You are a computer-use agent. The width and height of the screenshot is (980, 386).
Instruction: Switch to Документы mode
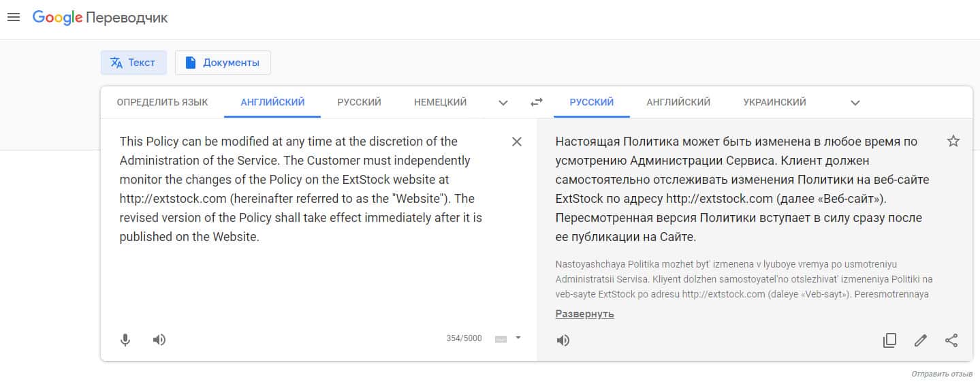223,63
